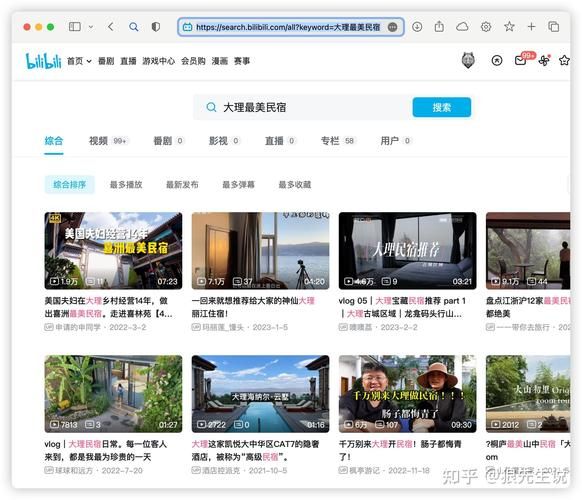
Task: Toggle the Safari sidebar icon
Action: click(75, 27)
